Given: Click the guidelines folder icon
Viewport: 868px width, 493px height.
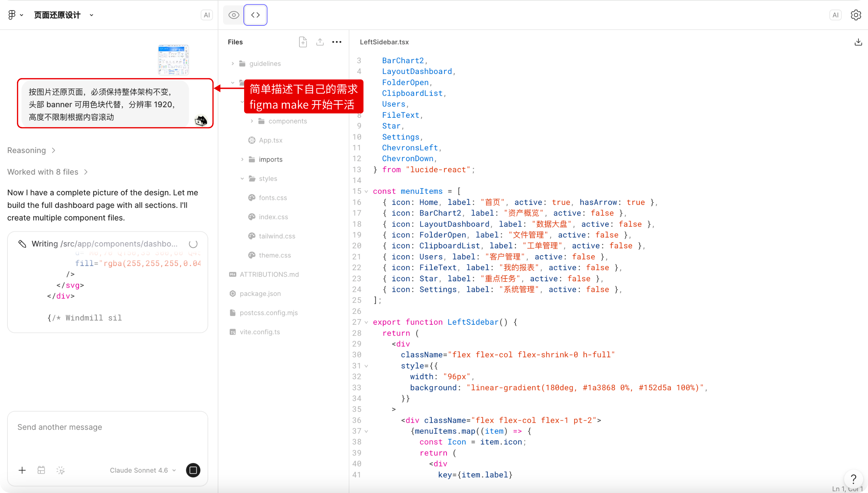Looking at the screenshot, I should pyautogui.click(x=242, y=63).
